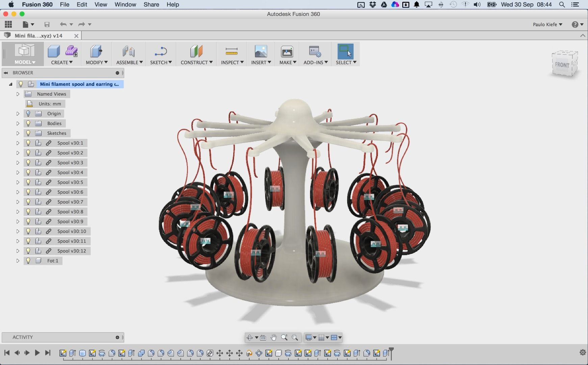
Task: Toggle the Fot:1 lightbulb visibility
Action: pos(28,261)
